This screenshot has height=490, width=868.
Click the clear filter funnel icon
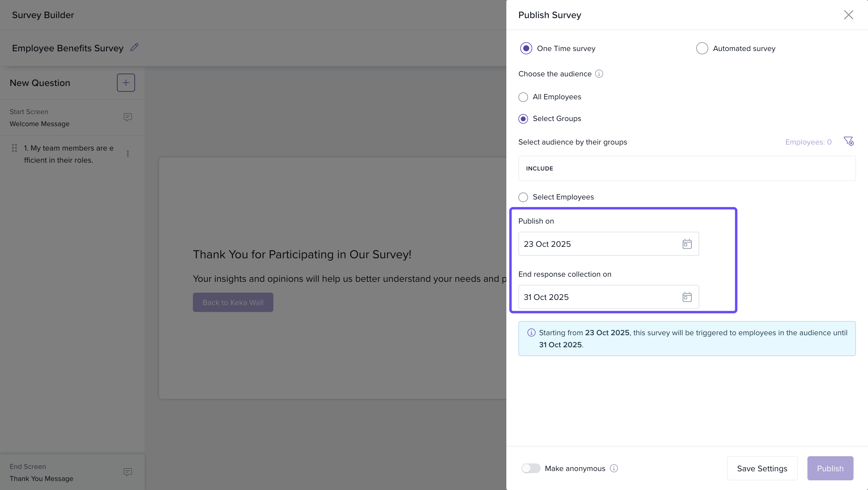click(848, 141)
